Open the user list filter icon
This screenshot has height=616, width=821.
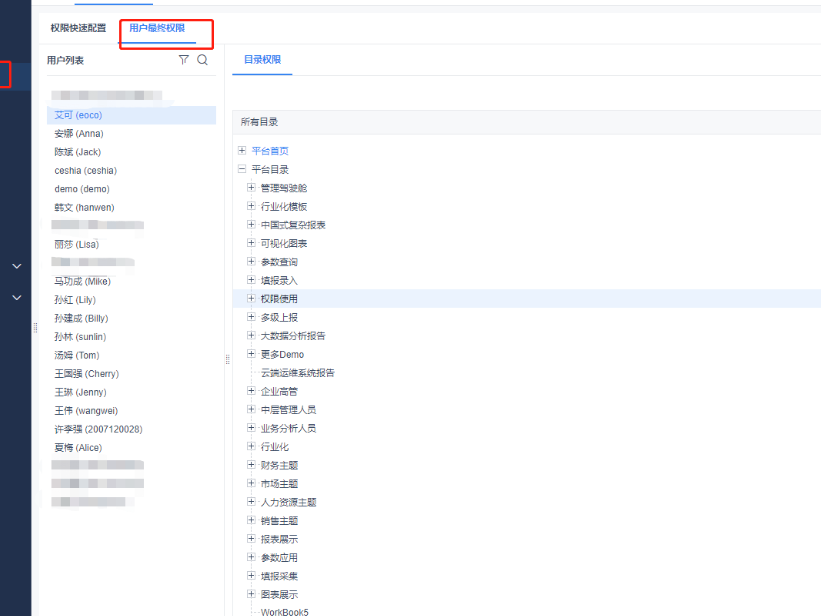click(184, 60)
